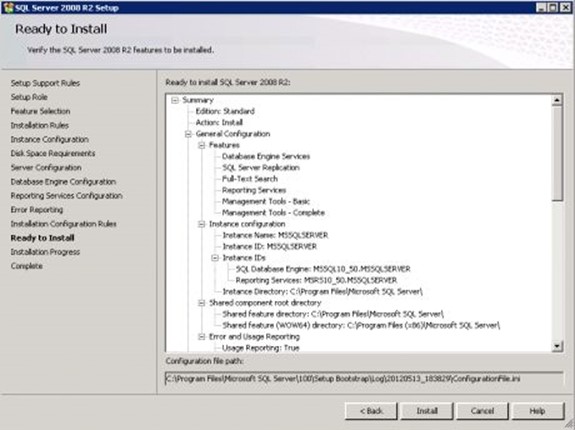Click the Configuration file path field
575x430 pixels.
click(364, 379)
